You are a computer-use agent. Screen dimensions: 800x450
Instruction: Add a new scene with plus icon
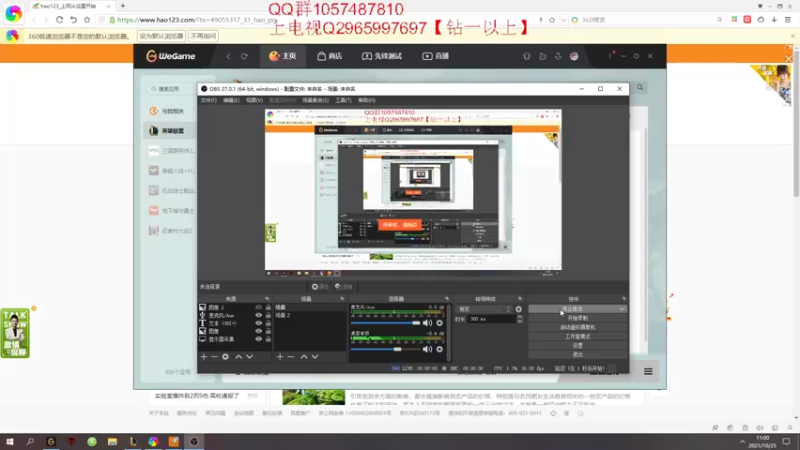tap(280, 357)
